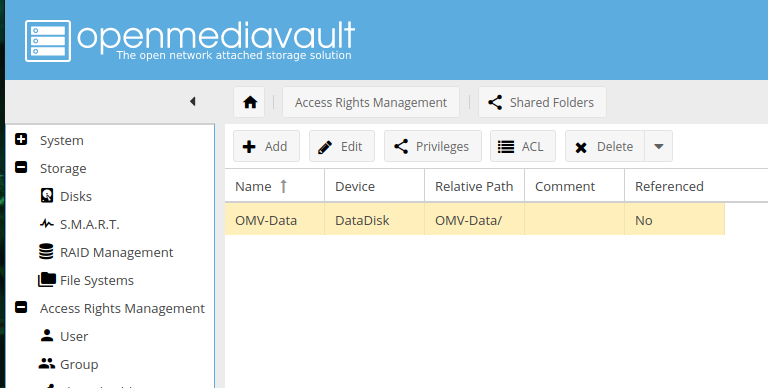
Task: Go to home via the house icon
Action: click(249, 102)
